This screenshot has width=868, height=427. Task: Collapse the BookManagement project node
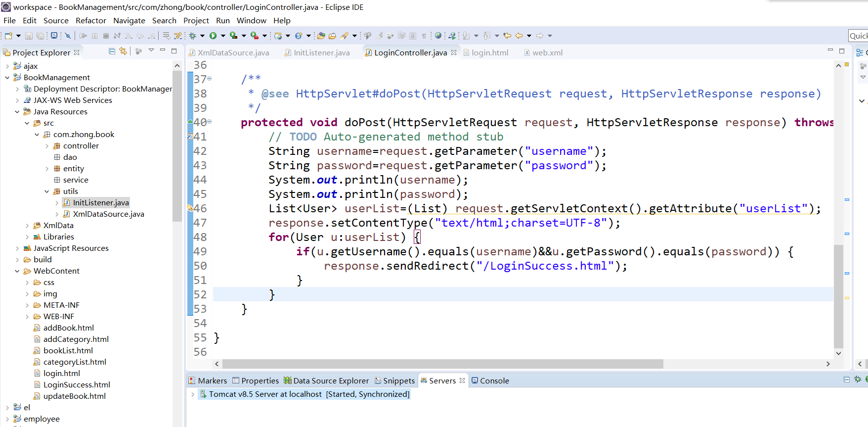[7, 78]
